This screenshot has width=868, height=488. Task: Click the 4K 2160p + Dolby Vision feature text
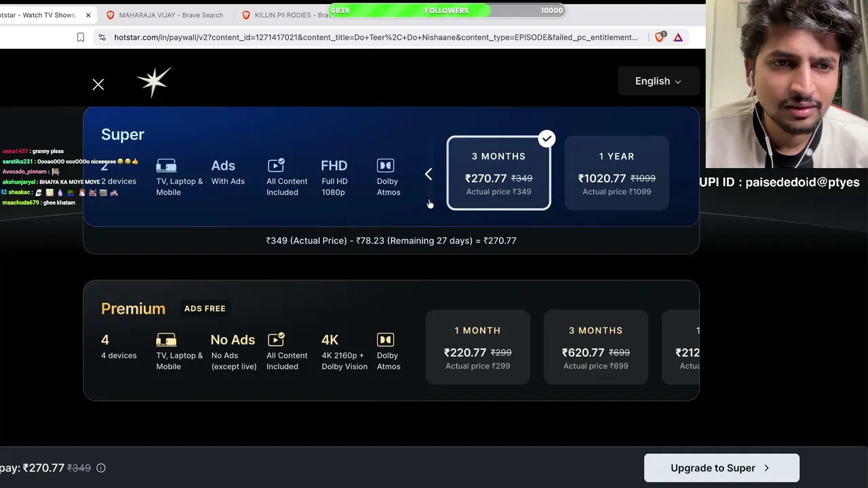(x=344, y=351)
